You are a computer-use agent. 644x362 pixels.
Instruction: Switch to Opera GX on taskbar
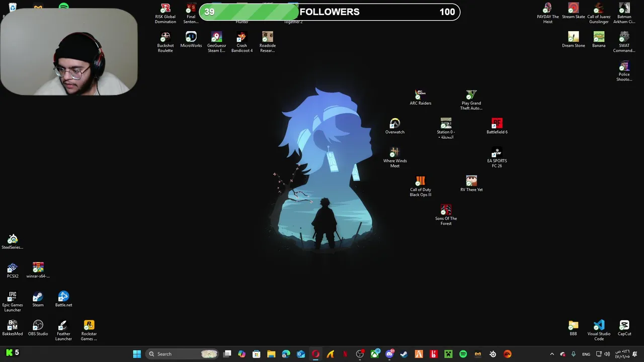tap(315, 354)
